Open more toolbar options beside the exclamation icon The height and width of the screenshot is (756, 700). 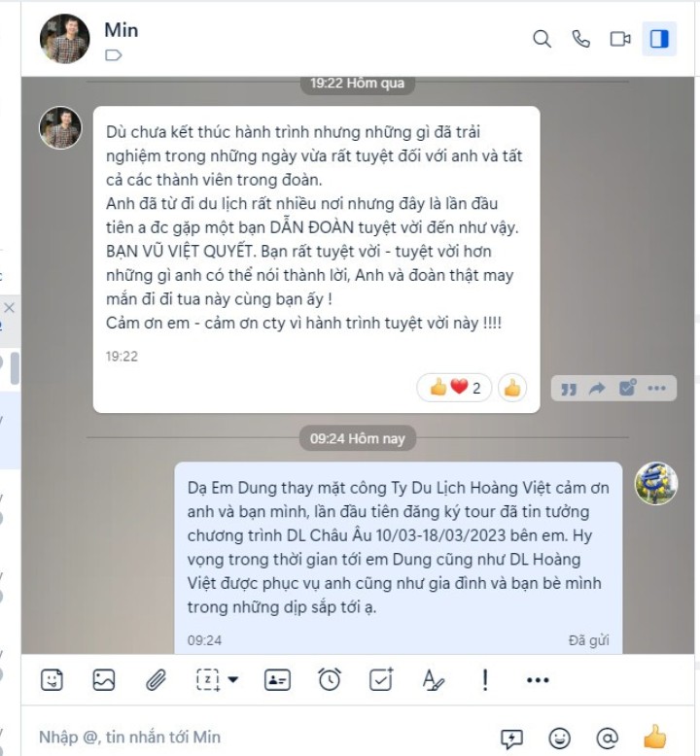point(538,680)
